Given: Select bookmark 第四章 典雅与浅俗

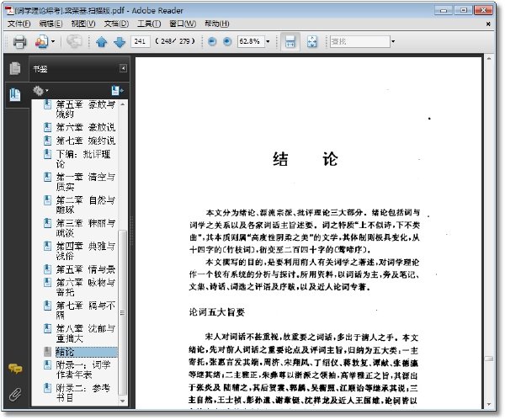Looking at the screenshot, I should [85, 251].
